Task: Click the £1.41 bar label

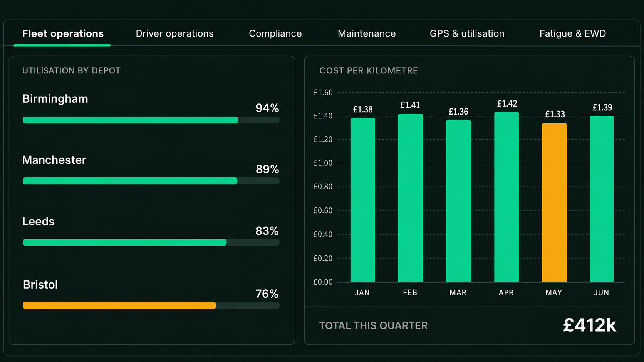Action: click(x=410, y=105)
